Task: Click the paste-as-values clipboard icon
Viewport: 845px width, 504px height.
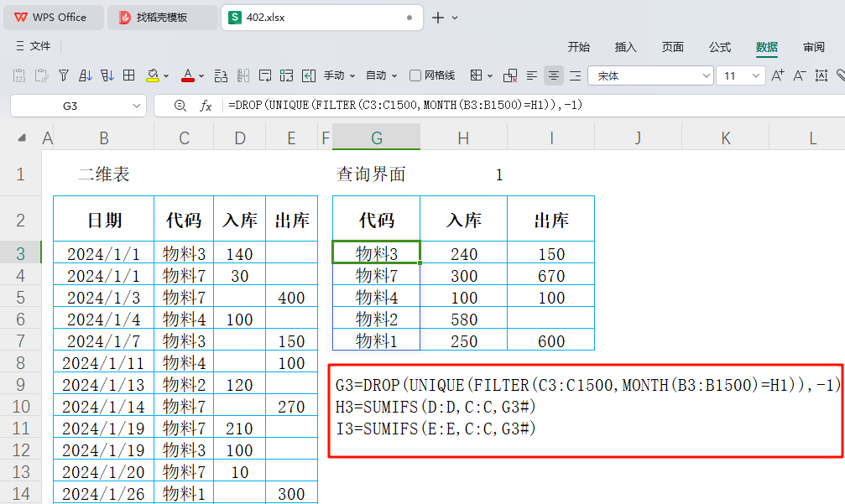Action: 18,75
